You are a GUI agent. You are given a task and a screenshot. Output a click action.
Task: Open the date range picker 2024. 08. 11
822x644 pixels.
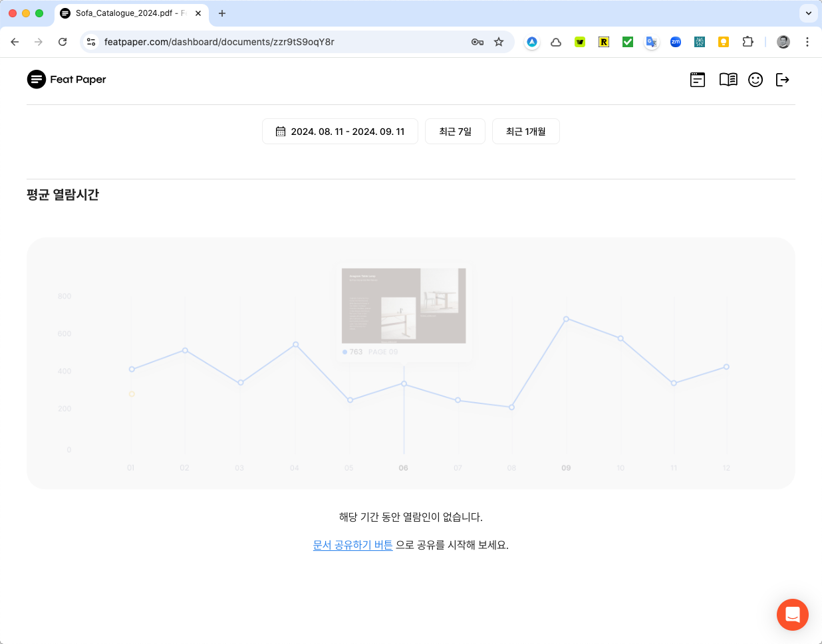pyautogui.click(x=340, y=132)
